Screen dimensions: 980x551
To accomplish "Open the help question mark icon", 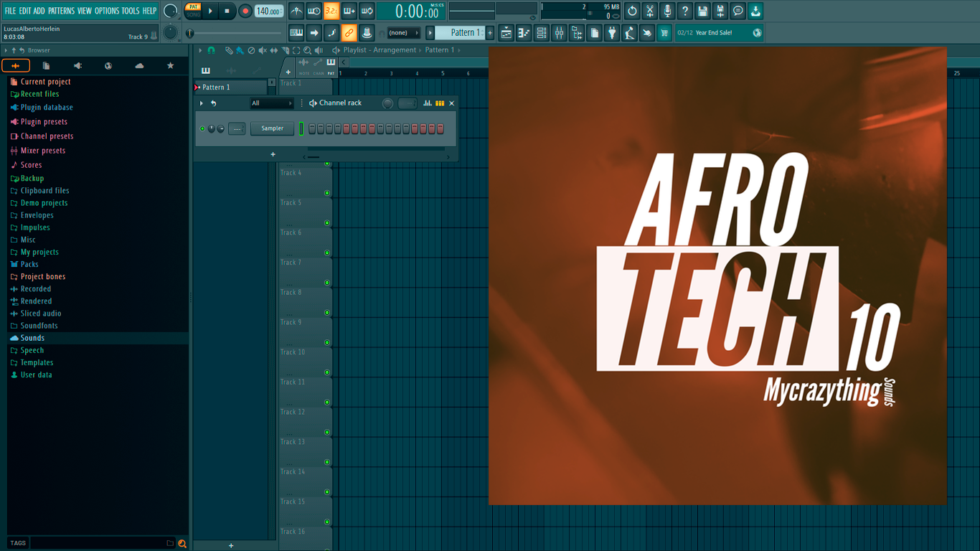I will pyautogui.click(x=685, y=11).
